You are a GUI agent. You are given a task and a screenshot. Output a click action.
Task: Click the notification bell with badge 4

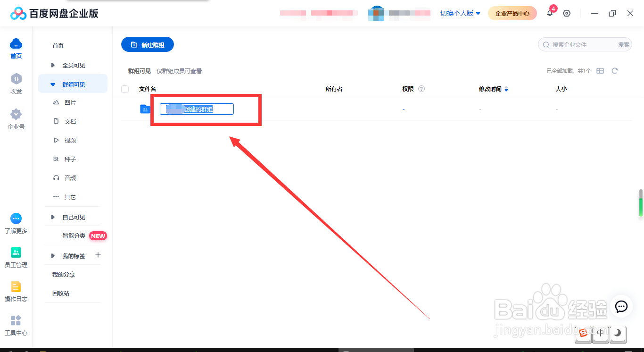pyautogui.click(x=550, y=13)
